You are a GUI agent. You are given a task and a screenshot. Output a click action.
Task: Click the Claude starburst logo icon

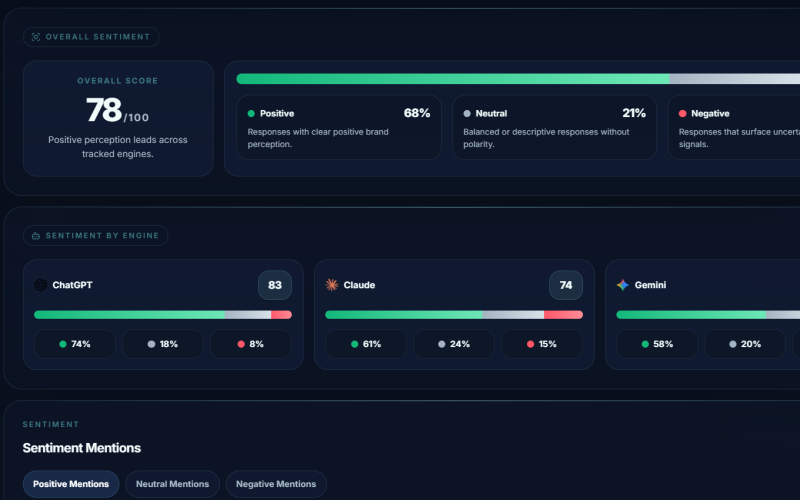tap(332, 285)
